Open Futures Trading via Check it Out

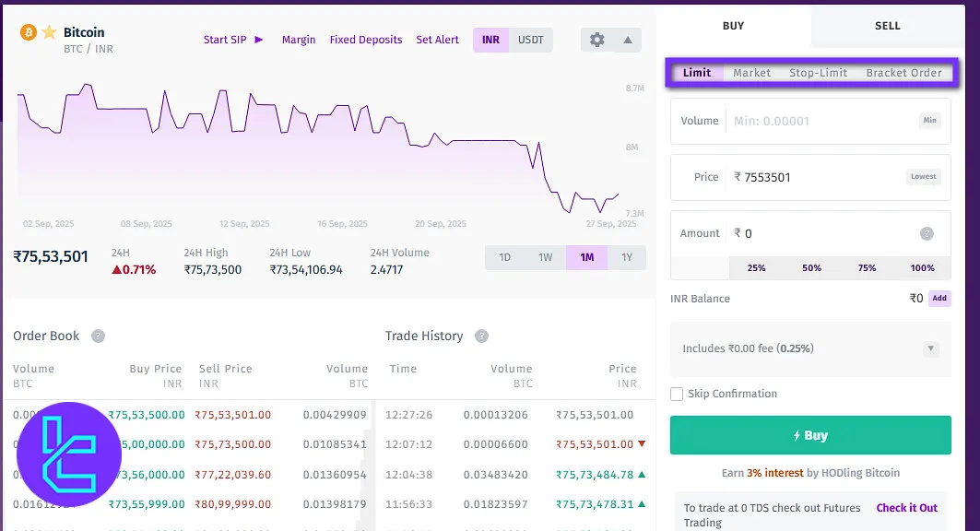906,507
